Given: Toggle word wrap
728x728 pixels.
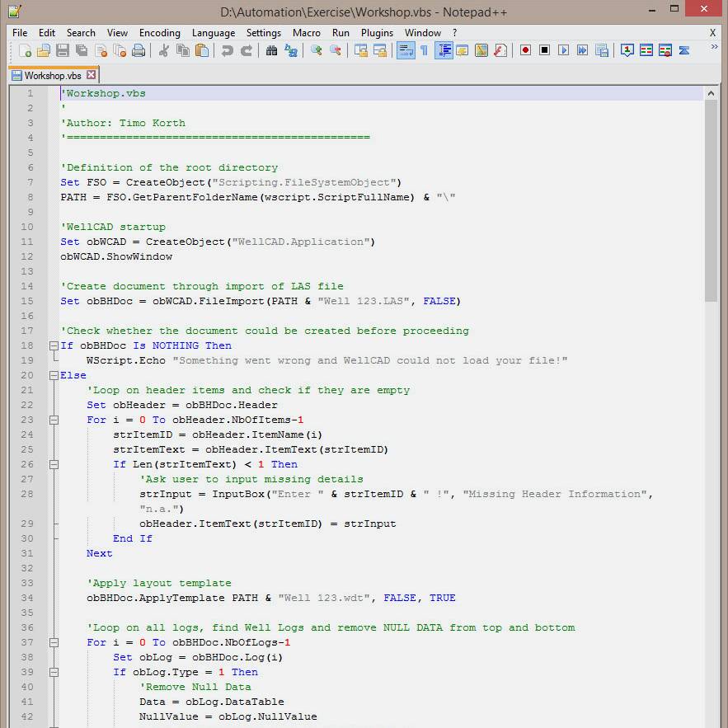Looking at the screenshot, I should (406, 50).
